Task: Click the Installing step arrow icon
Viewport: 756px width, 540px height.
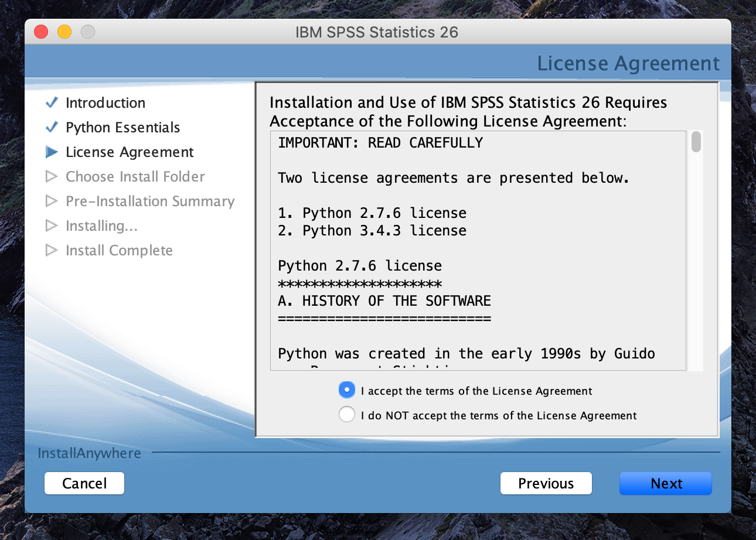Action: pyautogui.click(x=52, y=225)
